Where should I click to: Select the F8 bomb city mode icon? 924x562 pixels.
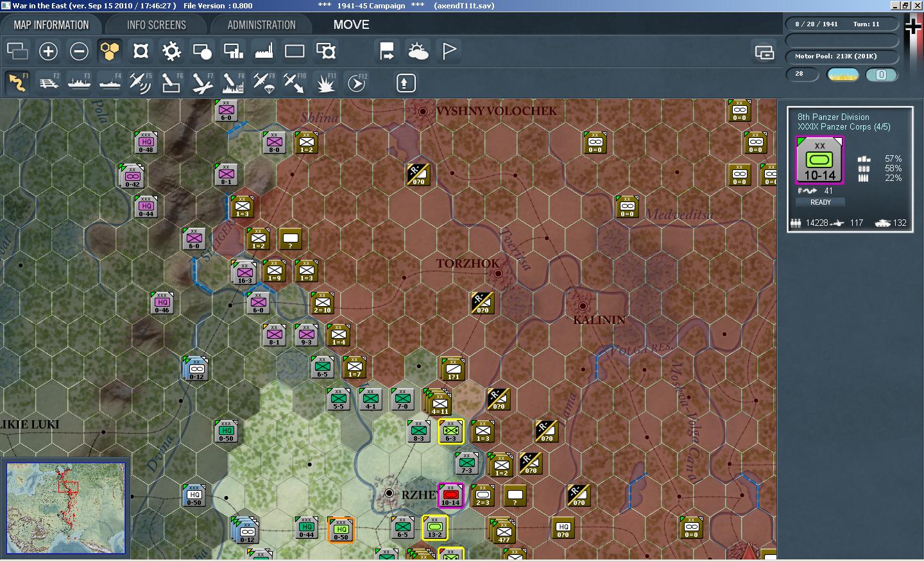tap(233, 83)
